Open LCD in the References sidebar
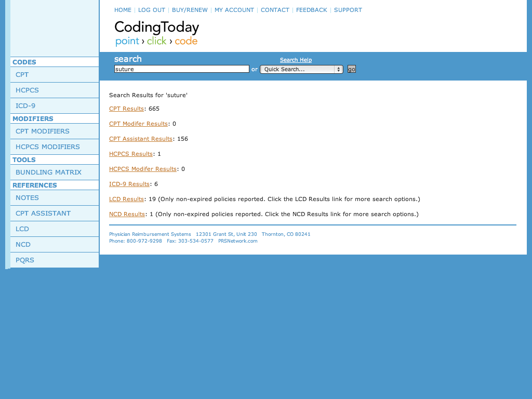This screenshot has width=532, height=399. coord(55,229)
